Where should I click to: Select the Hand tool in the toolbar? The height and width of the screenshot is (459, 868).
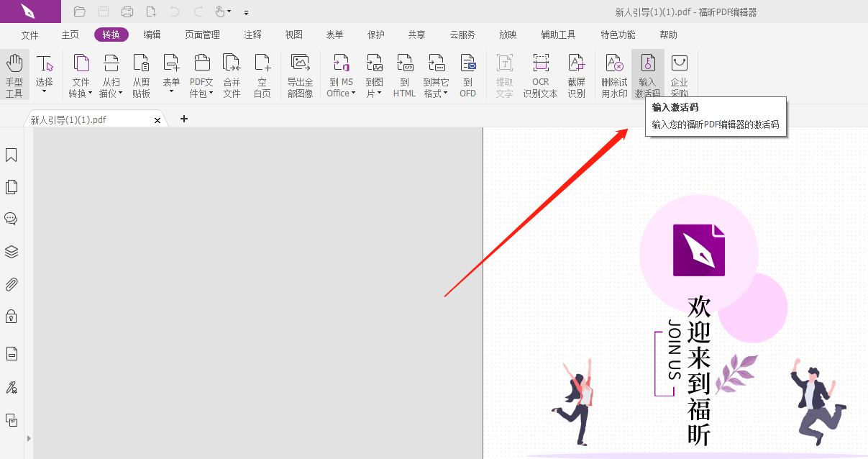click(14, 74)
